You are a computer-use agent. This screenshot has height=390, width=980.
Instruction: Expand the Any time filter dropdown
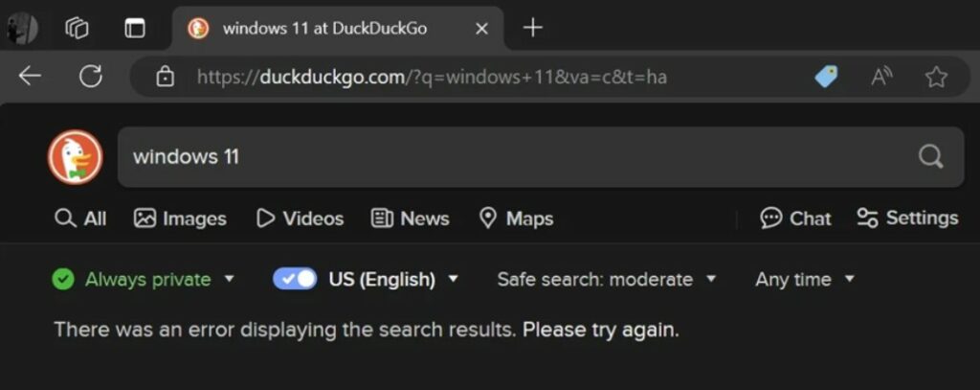pyautogui.click(x=804, y=279)
